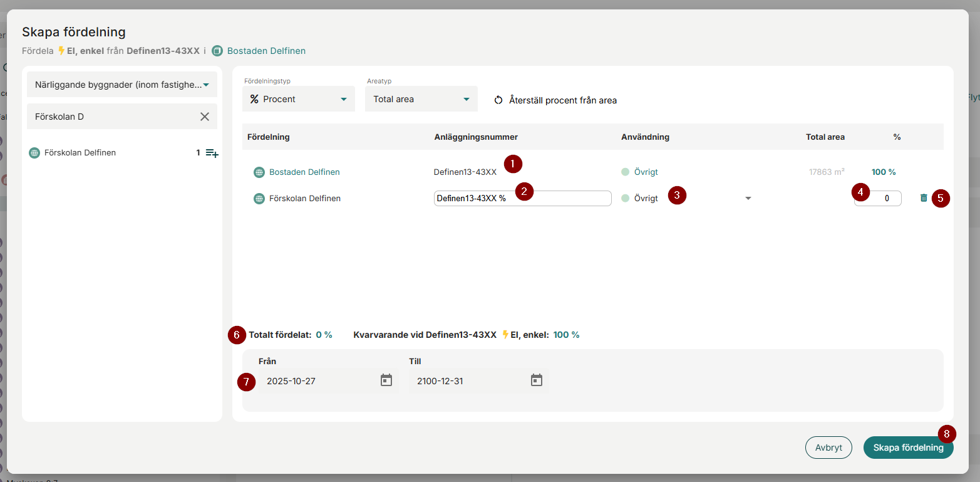
Task: Click the Bostaden Delfinen link in table
Action: 304,172
